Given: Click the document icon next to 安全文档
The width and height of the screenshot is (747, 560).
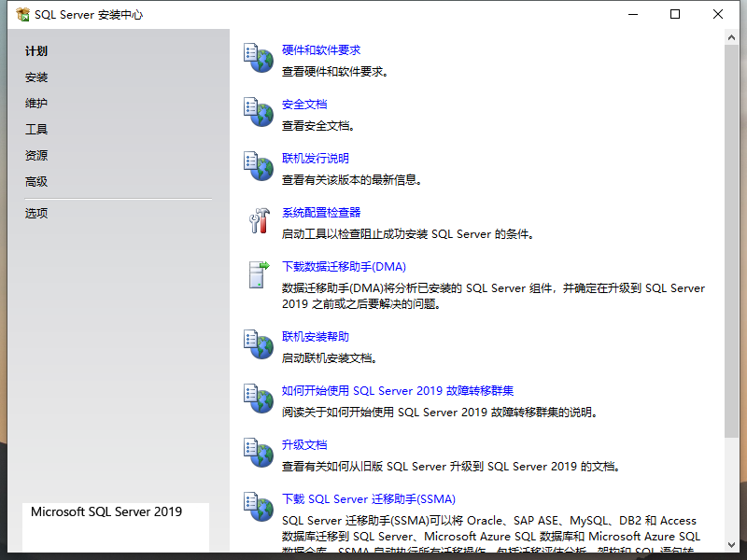Looking at the screenshot, I should point(259,112).
